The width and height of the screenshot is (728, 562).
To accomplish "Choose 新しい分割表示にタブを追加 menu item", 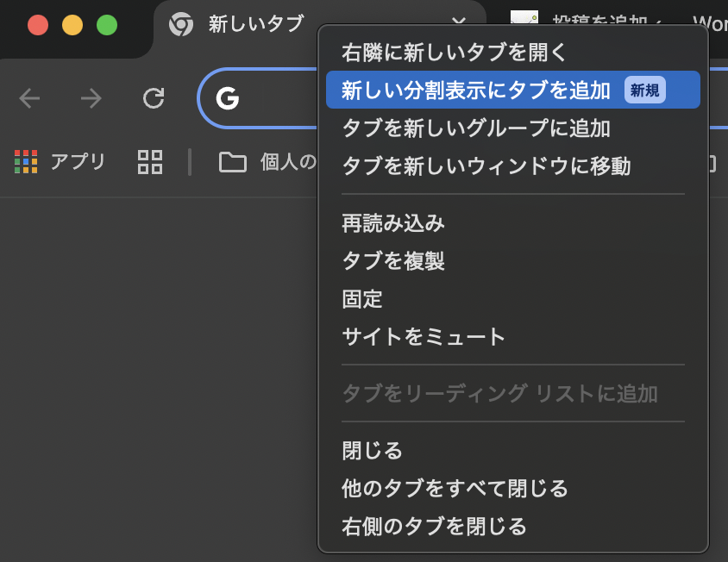I will point(476,90).
